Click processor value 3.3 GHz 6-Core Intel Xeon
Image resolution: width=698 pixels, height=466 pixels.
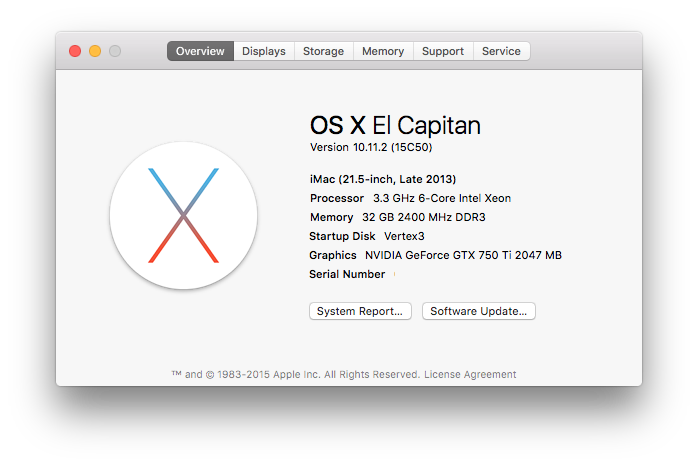(442, 198)
